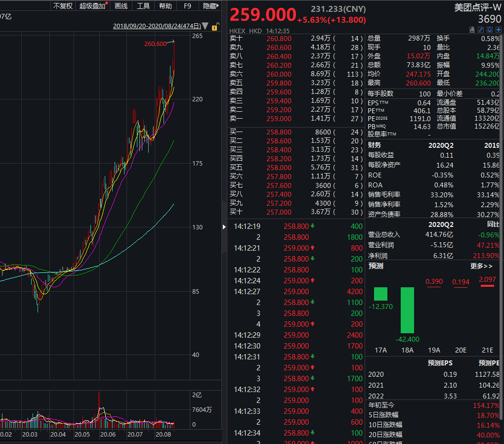Add stock to watchlist with plus icon
The image size is (504, 444).
498,30
